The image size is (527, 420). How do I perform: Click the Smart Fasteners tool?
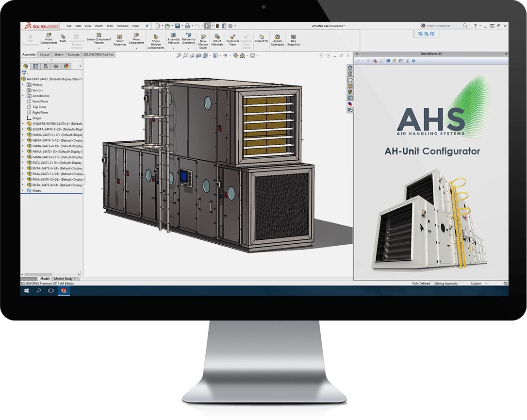(120, 40)
